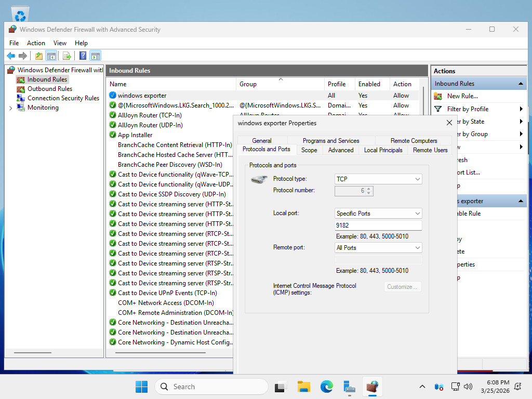
Task: Click the Export List toolbar icon
Action: click(67, 56)
